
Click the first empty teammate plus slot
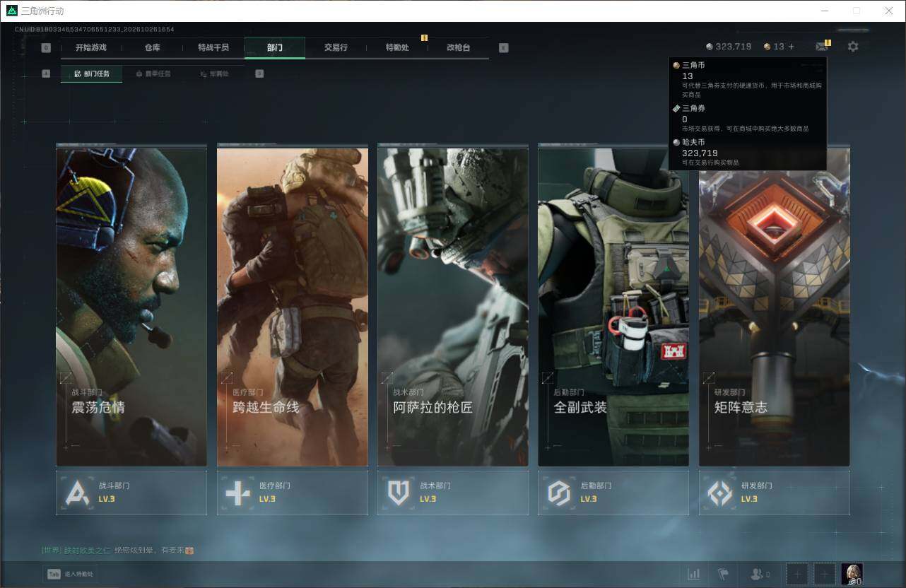796,575
